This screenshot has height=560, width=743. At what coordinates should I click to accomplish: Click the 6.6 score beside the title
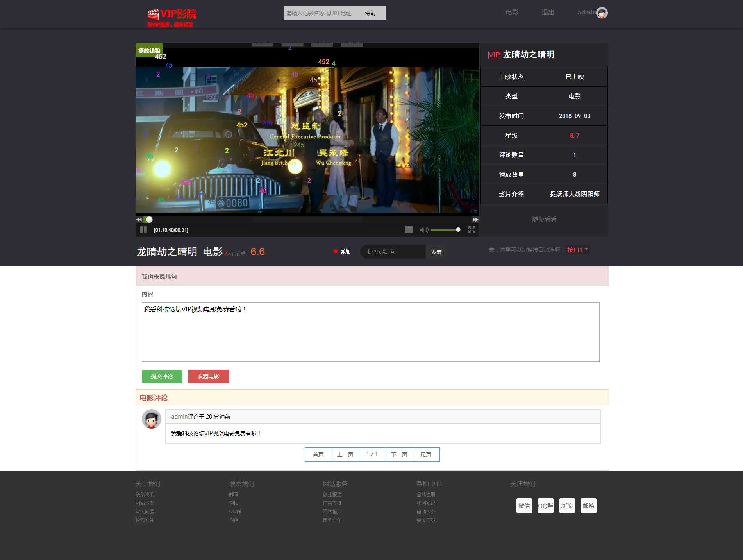click(257, 252)
